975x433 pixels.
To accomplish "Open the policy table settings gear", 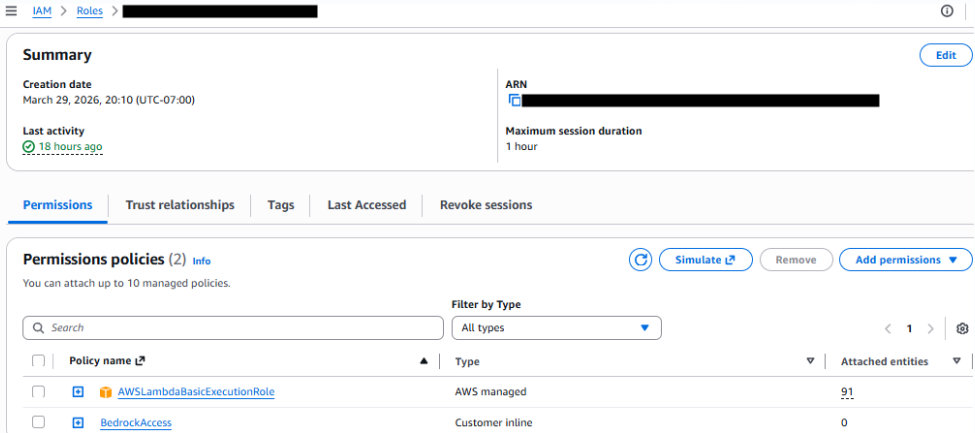I will [x=963, y=328].
